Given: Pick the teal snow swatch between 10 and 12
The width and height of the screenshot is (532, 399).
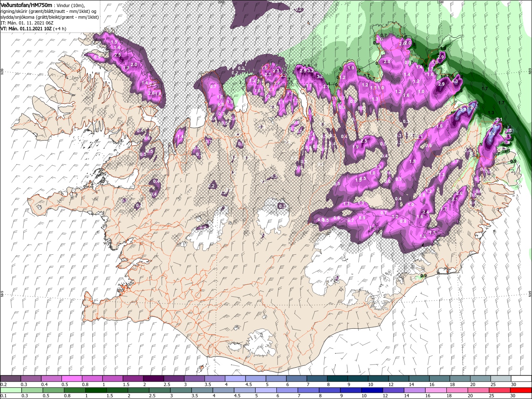Looking at the screenshot, I should tap(377, 378).
